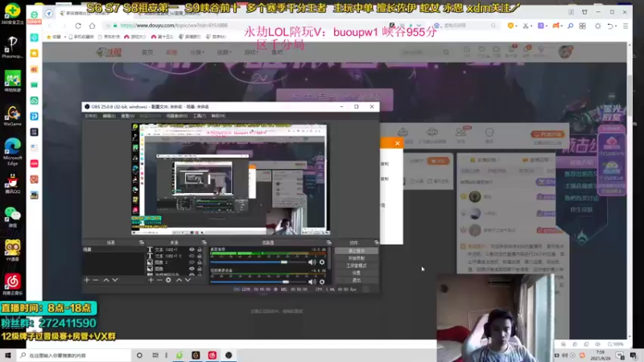Expand the shield icon dropdown in browser toolbar
The width and height of the screenshot is (644, 362).
pos(515,26)
